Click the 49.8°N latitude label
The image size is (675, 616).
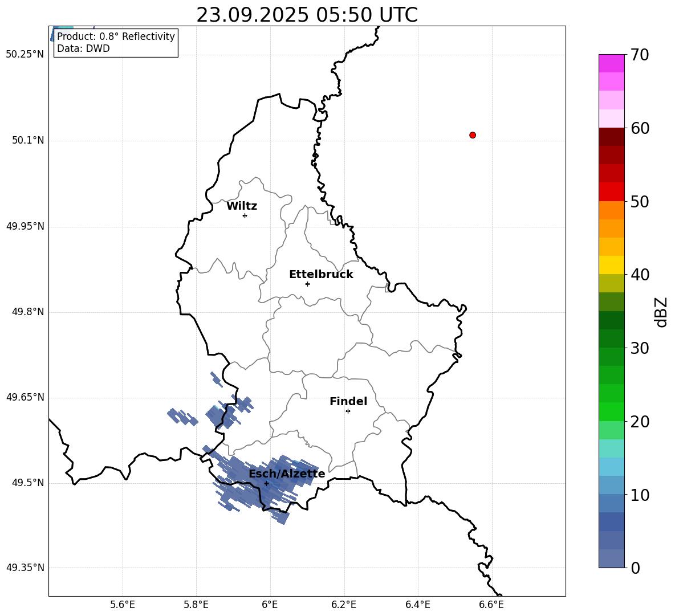point(28,312)
